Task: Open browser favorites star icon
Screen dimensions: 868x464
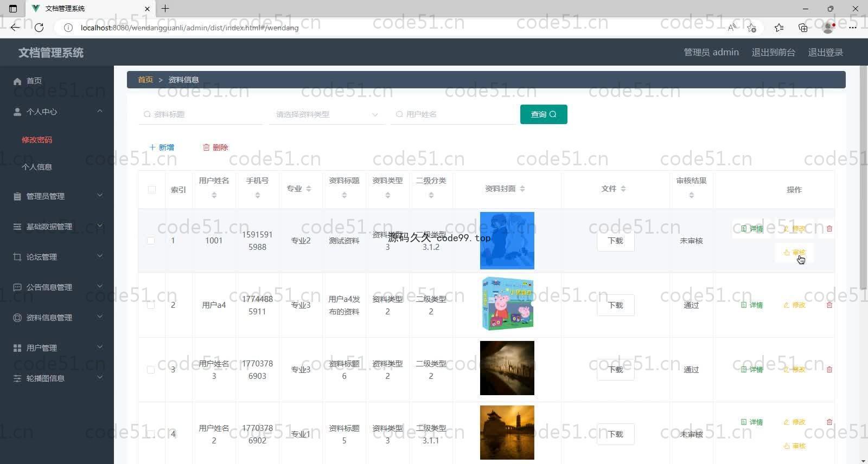Action: (779, 28)
